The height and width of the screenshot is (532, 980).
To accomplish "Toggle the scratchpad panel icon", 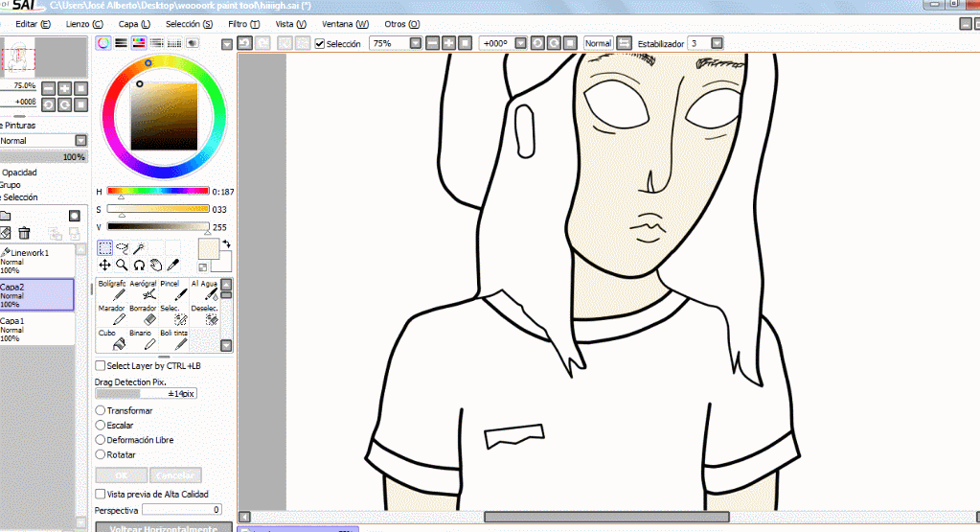I will (193, 43).
